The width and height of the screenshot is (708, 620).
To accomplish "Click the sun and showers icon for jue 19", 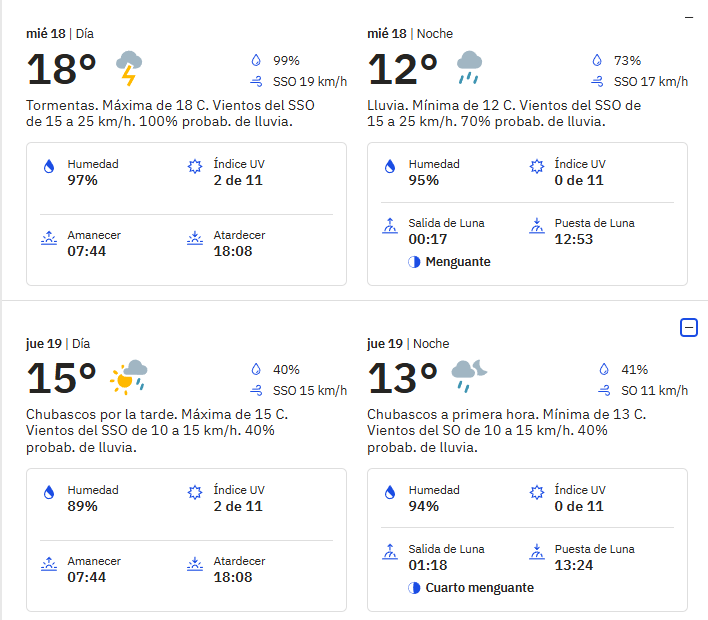I will [129, 377].
